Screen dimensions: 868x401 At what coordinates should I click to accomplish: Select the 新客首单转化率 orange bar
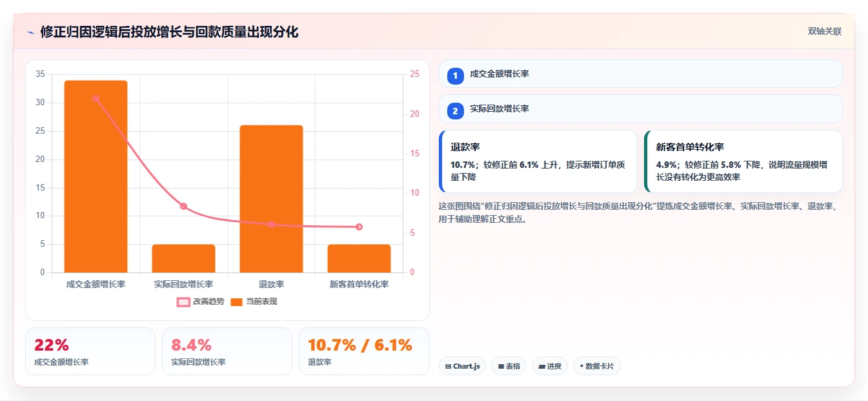tap(359, 258)
